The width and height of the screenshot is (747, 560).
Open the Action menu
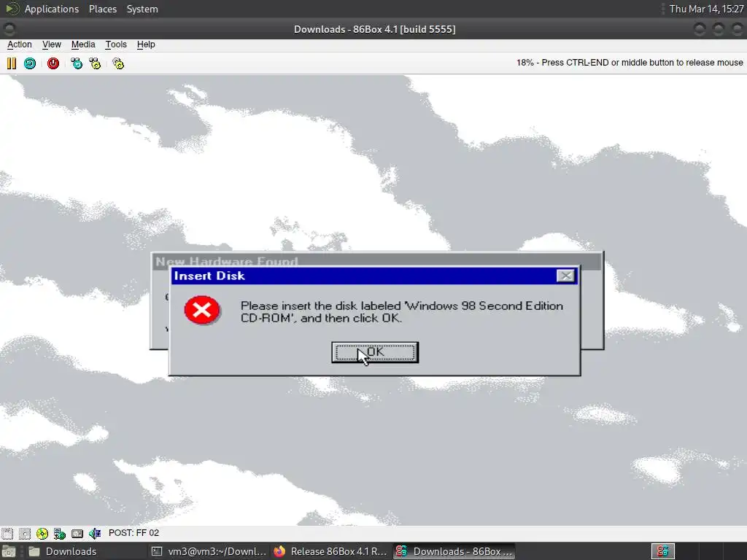tap(20, 44)
